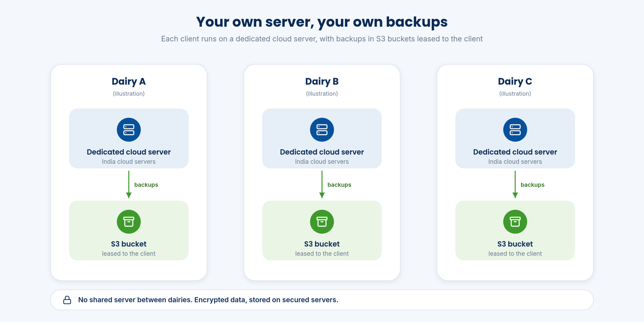
Task: Click 'leased to the client' in Dairy B
Action: click(322, 254)
